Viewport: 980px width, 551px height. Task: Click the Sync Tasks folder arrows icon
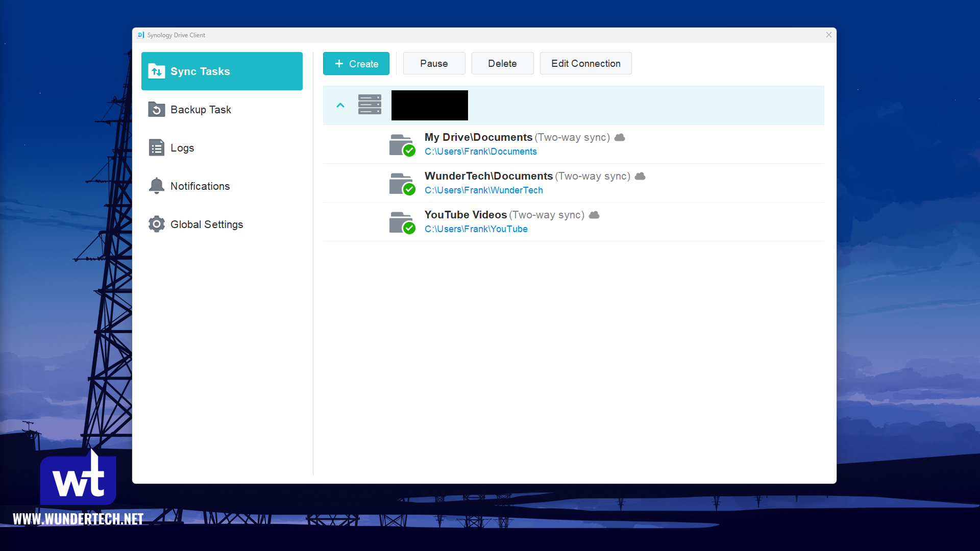156,71
